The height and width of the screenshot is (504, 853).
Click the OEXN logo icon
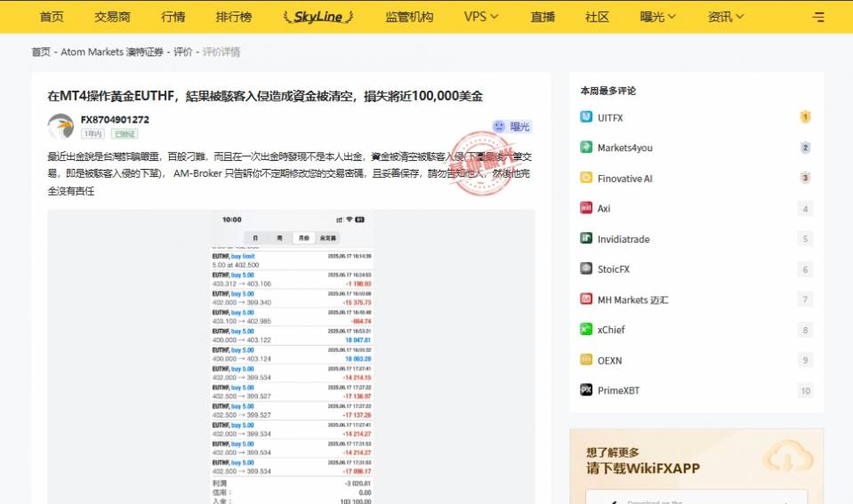point(586,359)
